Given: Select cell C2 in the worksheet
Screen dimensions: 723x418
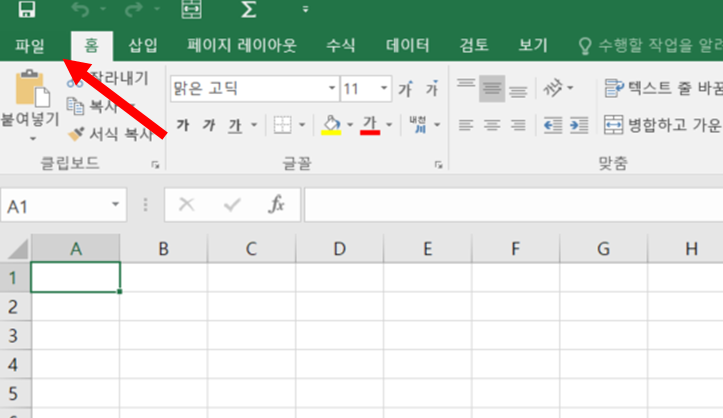Looking at the screenshot, I should [252, 306].
